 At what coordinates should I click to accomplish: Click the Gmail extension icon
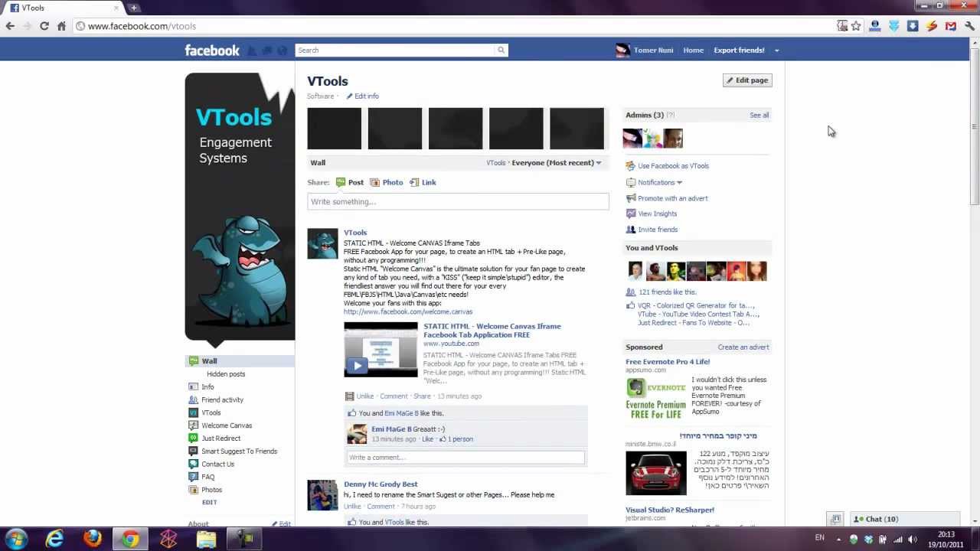950,26
